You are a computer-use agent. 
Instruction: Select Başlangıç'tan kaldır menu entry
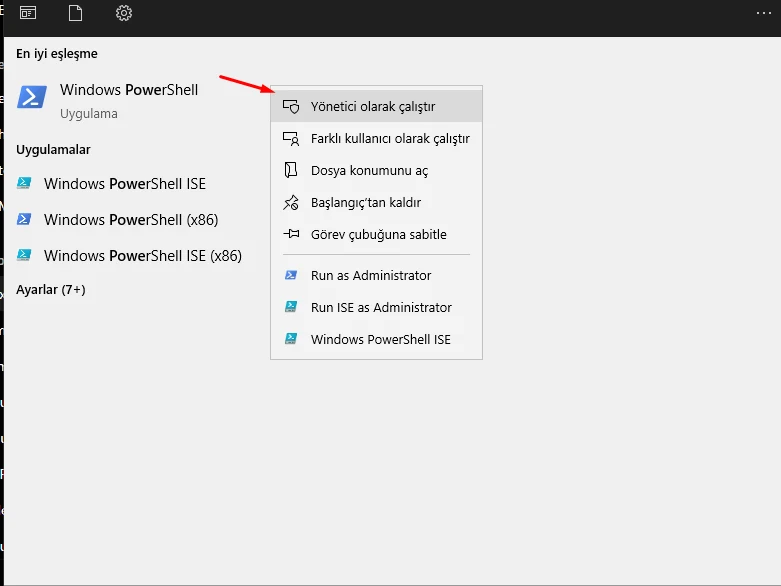(x=376, y=202)
